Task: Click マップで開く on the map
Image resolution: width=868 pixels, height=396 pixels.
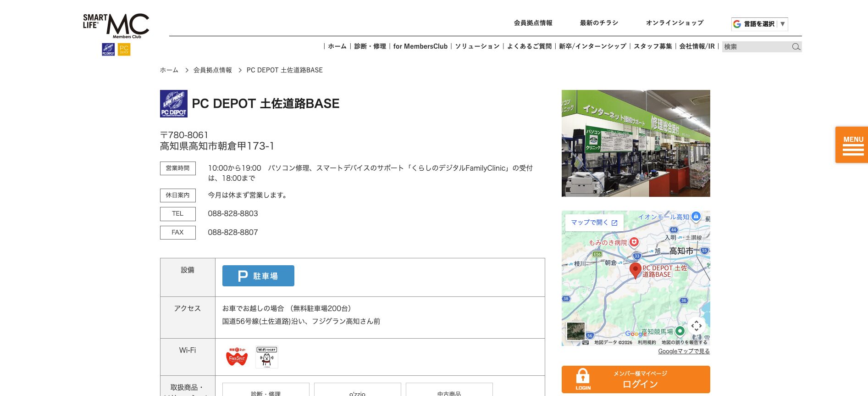Action: click(x=594, y=223)
